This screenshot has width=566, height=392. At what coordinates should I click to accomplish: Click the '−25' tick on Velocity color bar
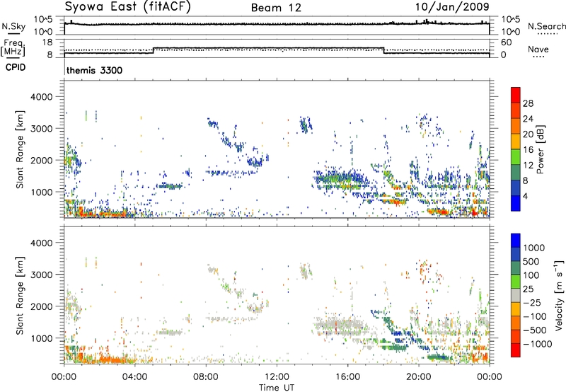pos(532,302)
